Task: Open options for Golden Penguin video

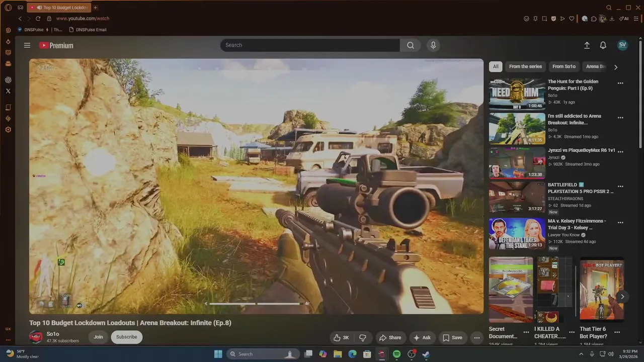Action: 620,83
